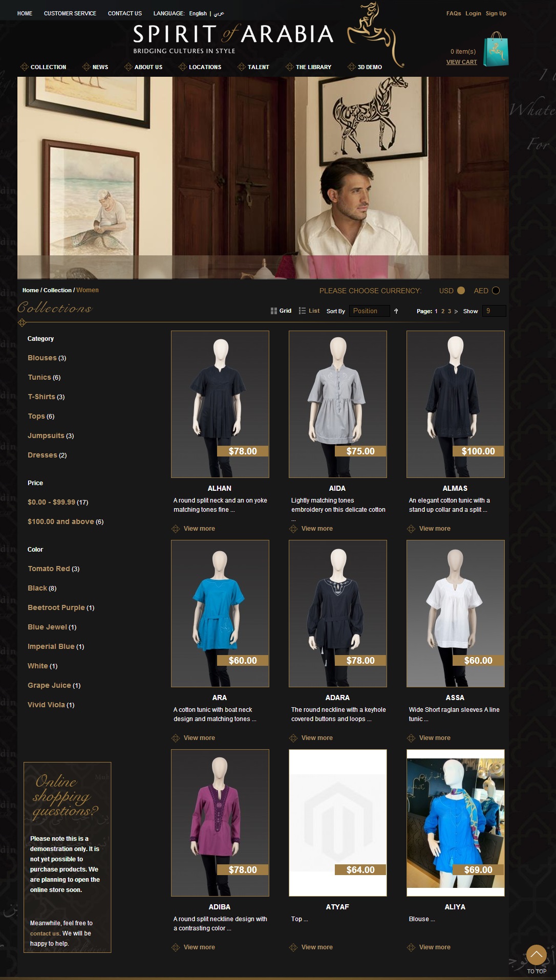Screen dimensions: 556x980
Task: Open the Talent menu item
Action: tap(259, 67)
